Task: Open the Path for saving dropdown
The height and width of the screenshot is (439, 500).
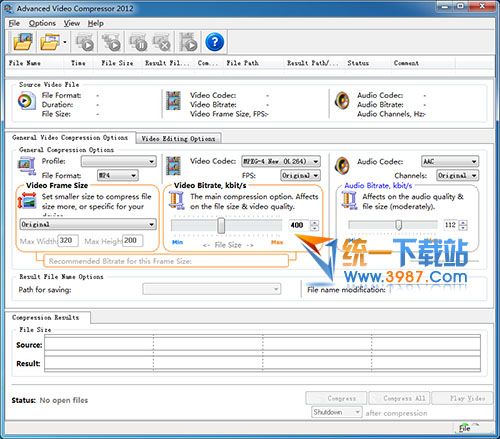Action: (x=211, y=289)
